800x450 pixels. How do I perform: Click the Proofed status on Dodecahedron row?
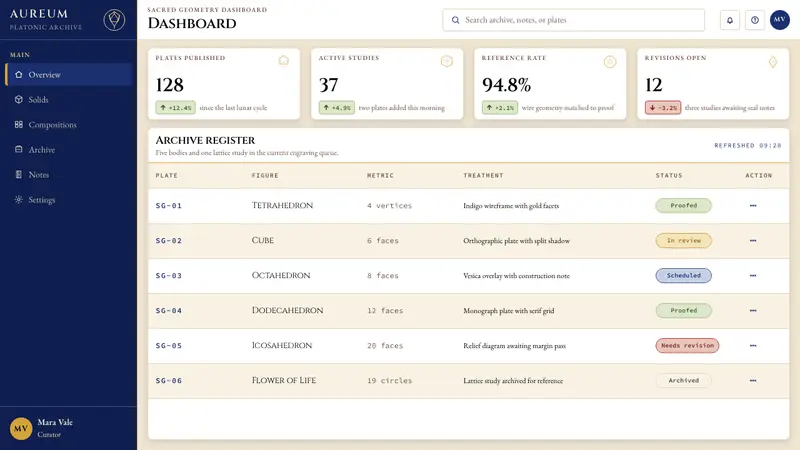[x=684, y=310]
